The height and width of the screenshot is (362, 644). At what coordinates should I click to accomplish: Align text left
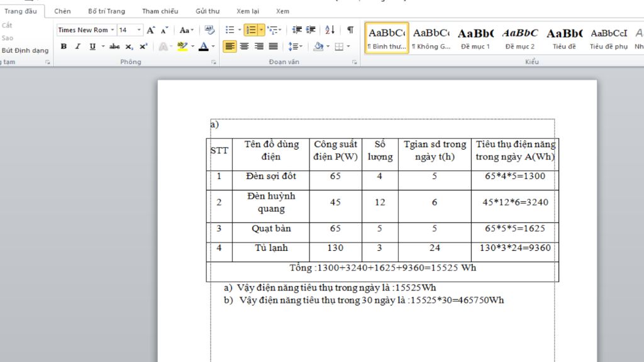[230, 47]
